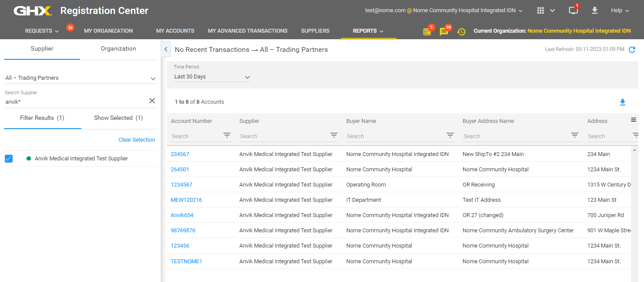The width and height of the screenshot is (644, 282).
Task: Open the organization switcher dropdown
Action: click(444, 10)
